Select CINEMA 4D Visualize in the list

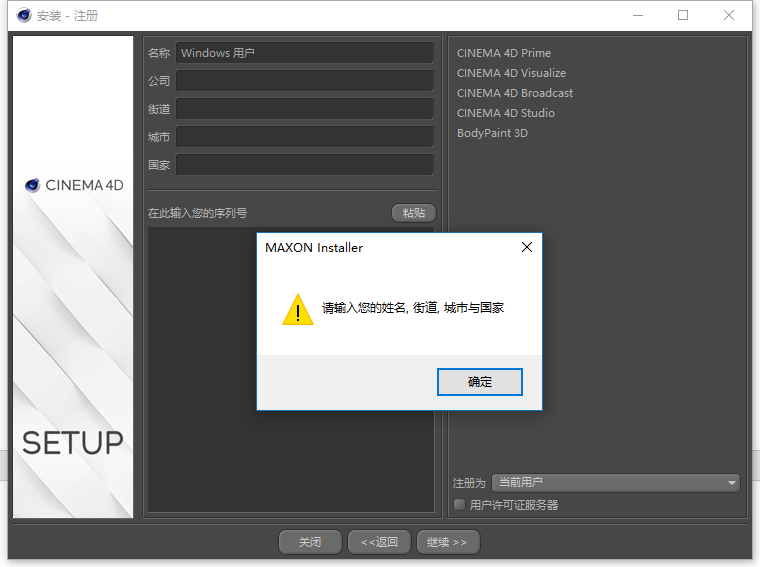pos(511,73)
